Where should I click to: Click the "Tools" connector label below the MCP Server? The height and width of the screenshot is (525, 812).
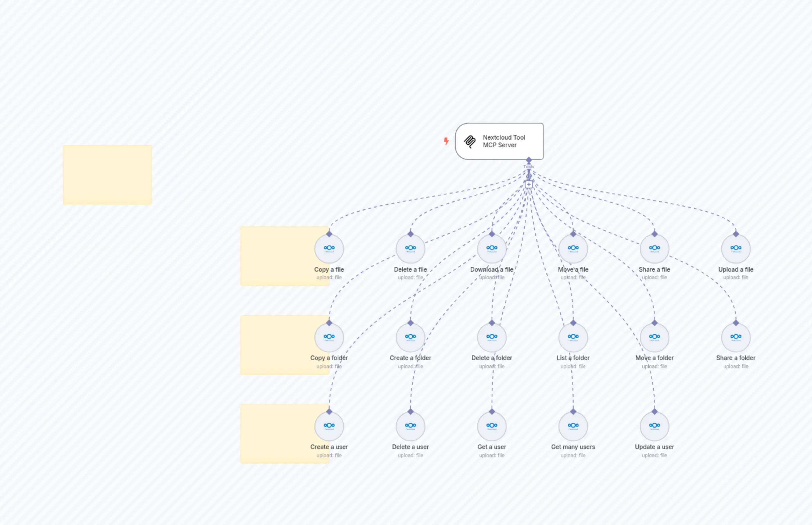[529, 167]
